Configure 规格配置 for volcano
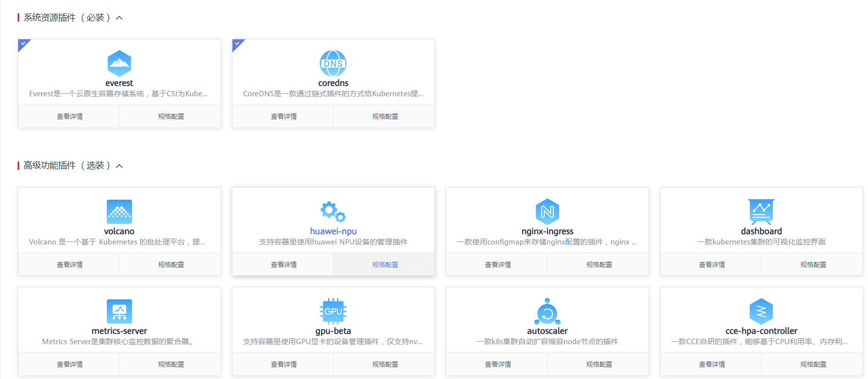The height and width of the screenshot is (379, 868). (171, 265)
